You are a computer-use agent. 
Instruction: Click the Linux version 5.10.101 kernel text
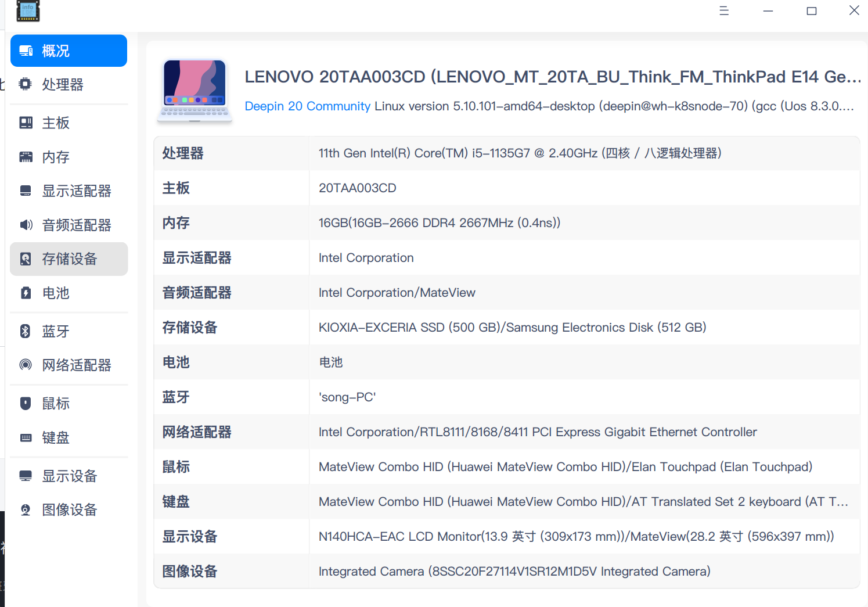614,106
